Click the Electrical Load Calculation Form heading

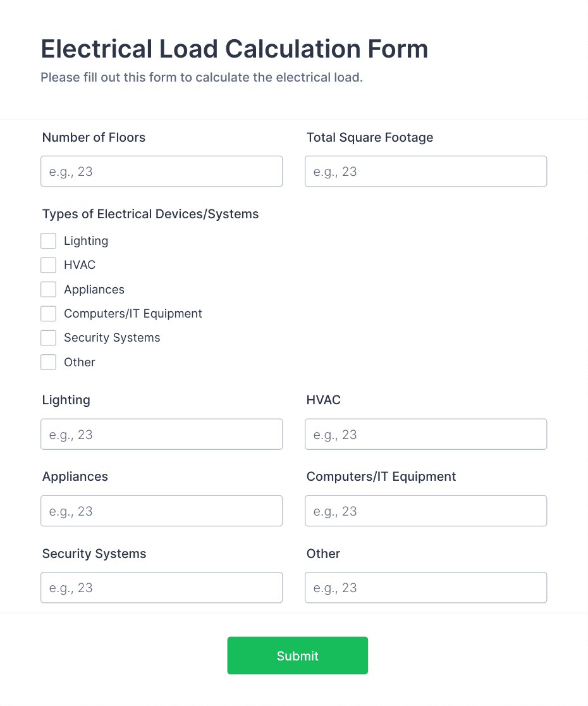pyautogui.click(x=234, y=49)
